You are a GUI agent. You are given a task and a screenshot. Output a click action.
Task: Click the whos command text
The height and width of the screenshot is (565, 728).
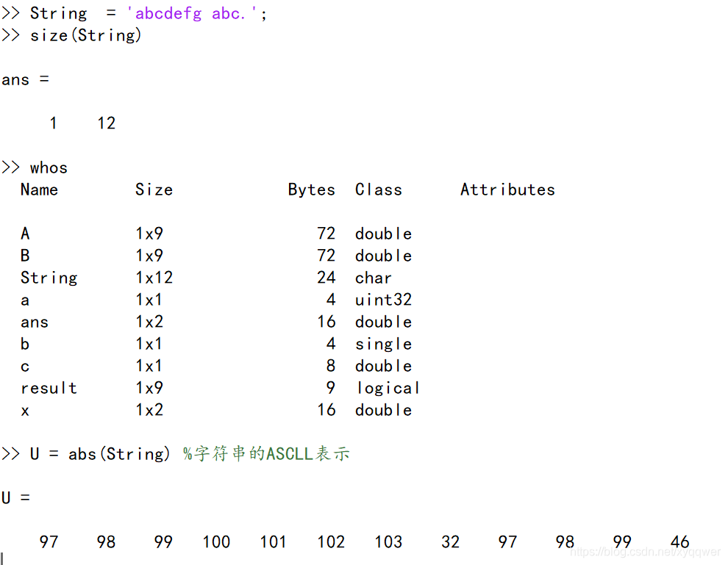[x=49, y=168]
